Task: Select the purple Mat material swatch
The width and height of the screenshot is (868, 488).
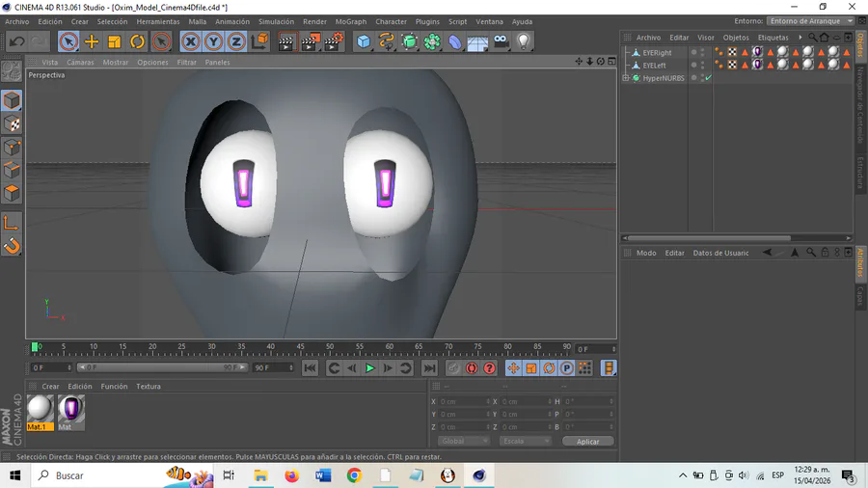Action: (x=70, y=410)
